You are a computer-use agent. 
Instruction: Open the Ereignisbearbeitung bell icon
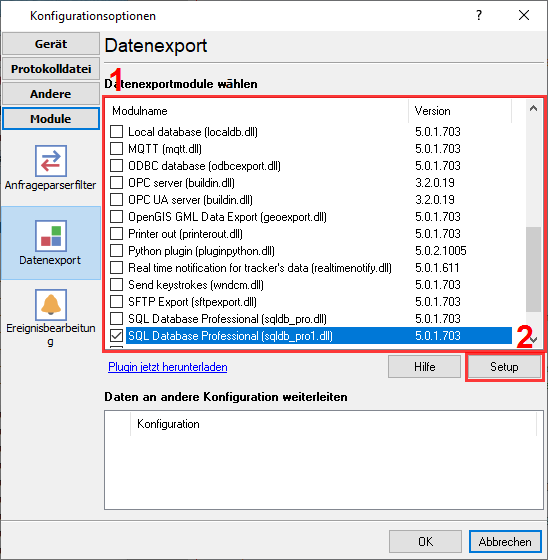(51, 305)
